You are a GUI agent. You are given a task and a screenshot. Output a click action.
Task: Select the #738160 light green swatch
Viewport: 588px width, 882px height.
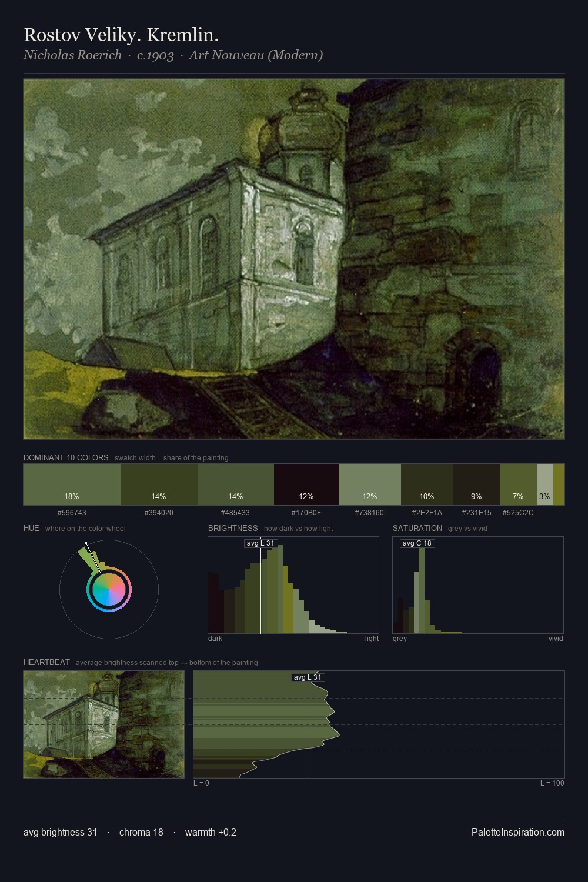[x=370, y=485]
